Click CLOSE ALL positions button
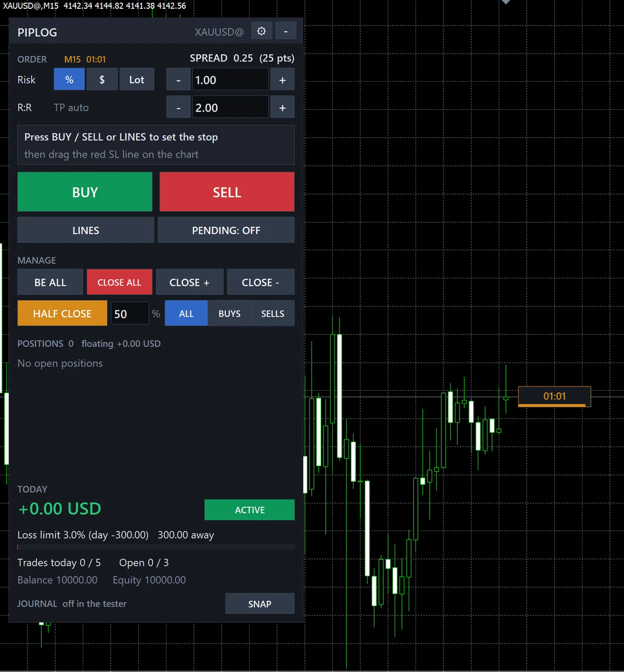 (120, 282)
